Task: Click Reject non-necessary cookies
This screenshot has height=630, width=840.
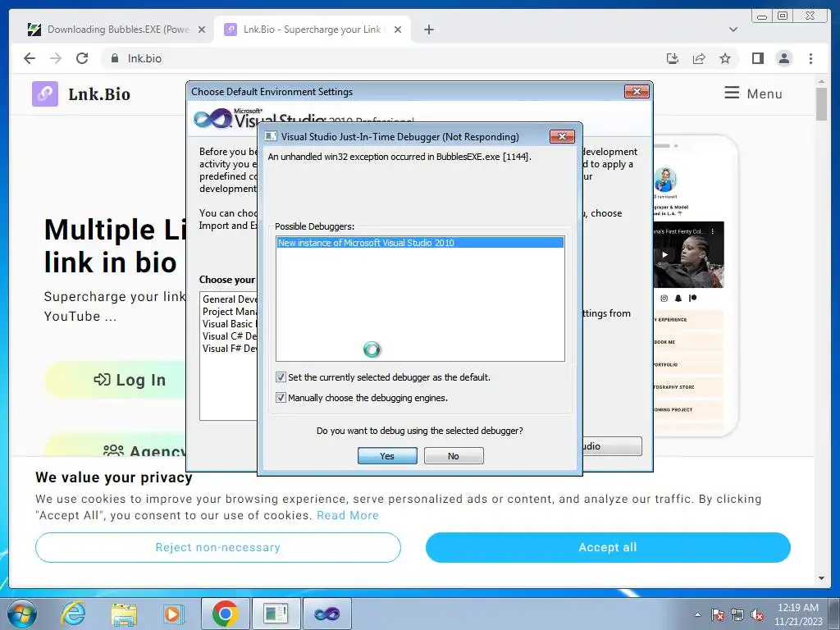Action: coord(218,547)
